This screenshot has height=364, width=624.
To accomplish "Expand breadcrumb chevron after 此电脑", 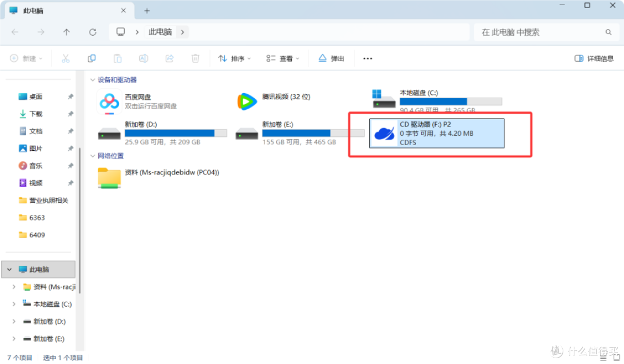I will click(183, 32).
